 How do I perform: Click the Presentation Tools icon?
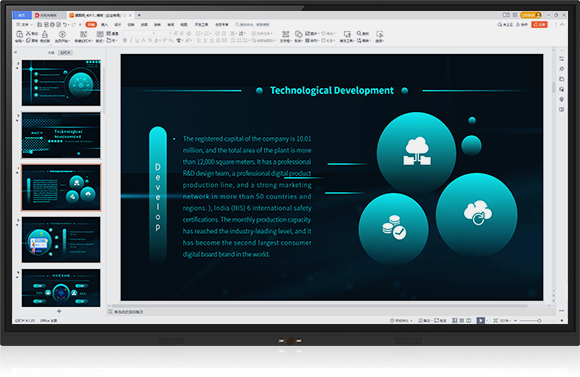click(347, 34)
